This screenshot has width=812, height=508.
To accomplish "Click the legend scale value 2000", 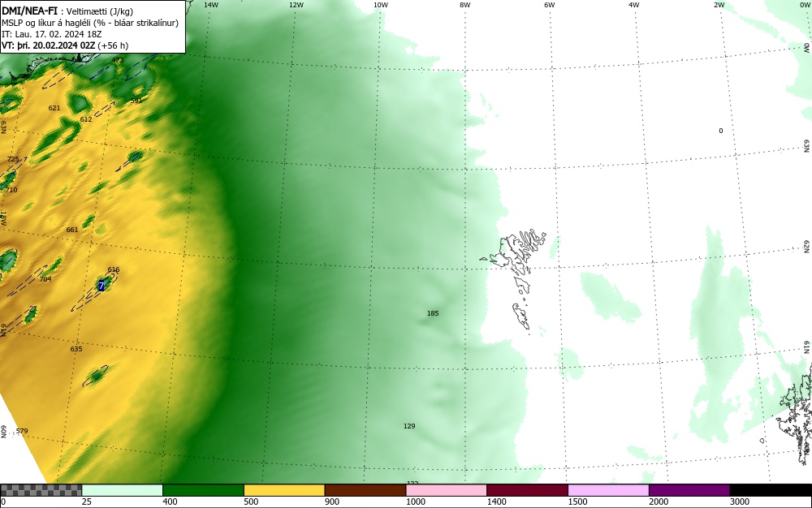I will click(x=659, y=502).
